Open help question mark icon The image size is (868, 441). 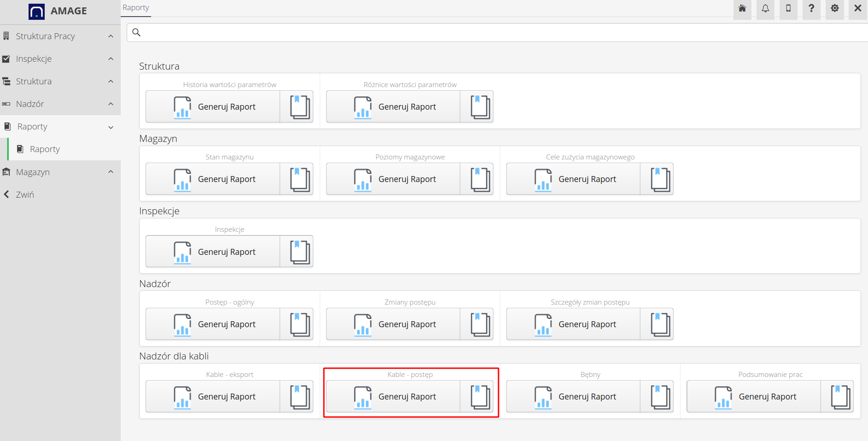click(x=811, y=9)
